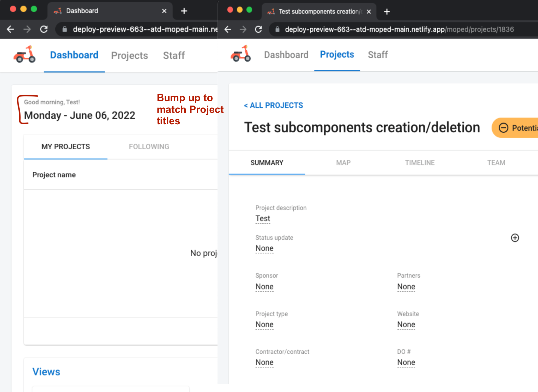The width and height of the screenshot is (538, 392).
Task: Select the TEAM tab
Action: (x=496, y=163)
